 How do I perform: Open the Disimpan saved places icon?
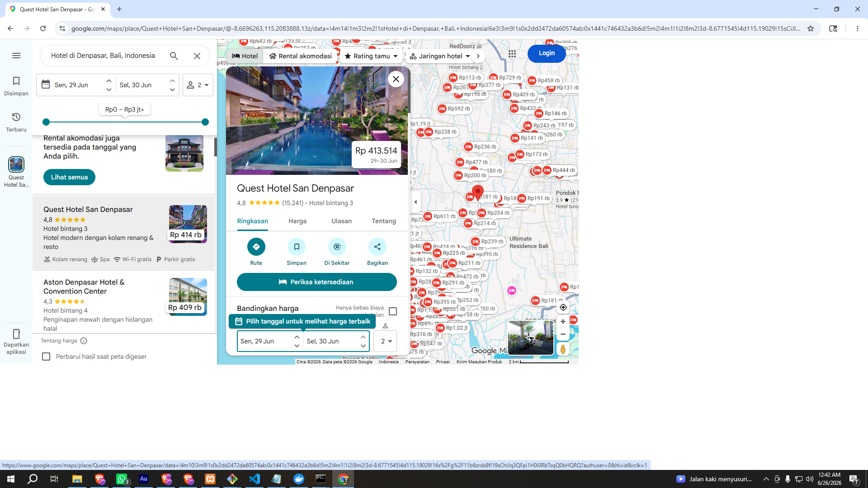coord(16,81)
